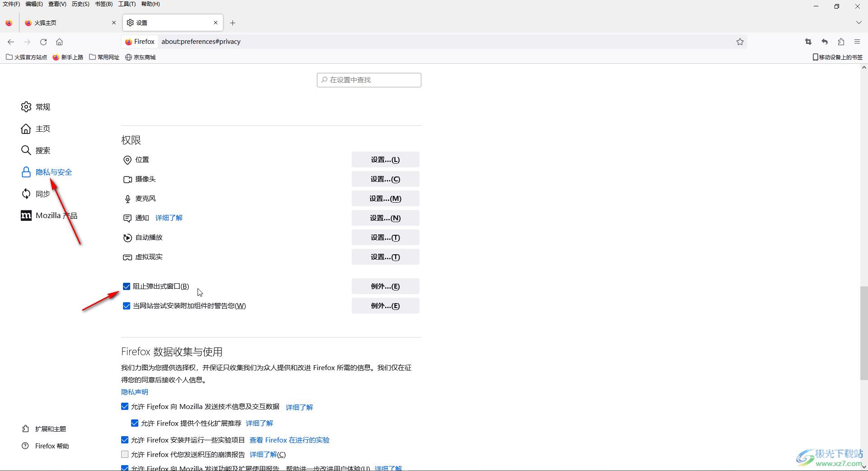
Task: Open 同步 settings category
Action: 35,194
